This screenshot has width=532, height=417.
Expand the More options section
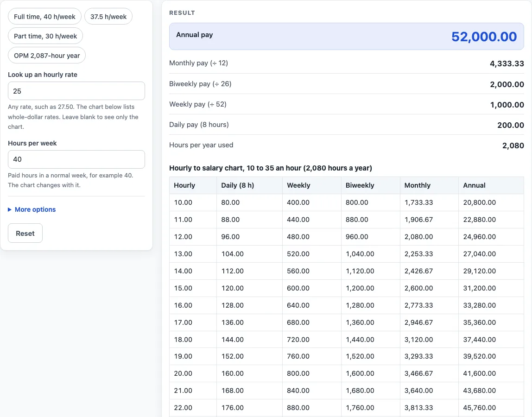[32, 210]
